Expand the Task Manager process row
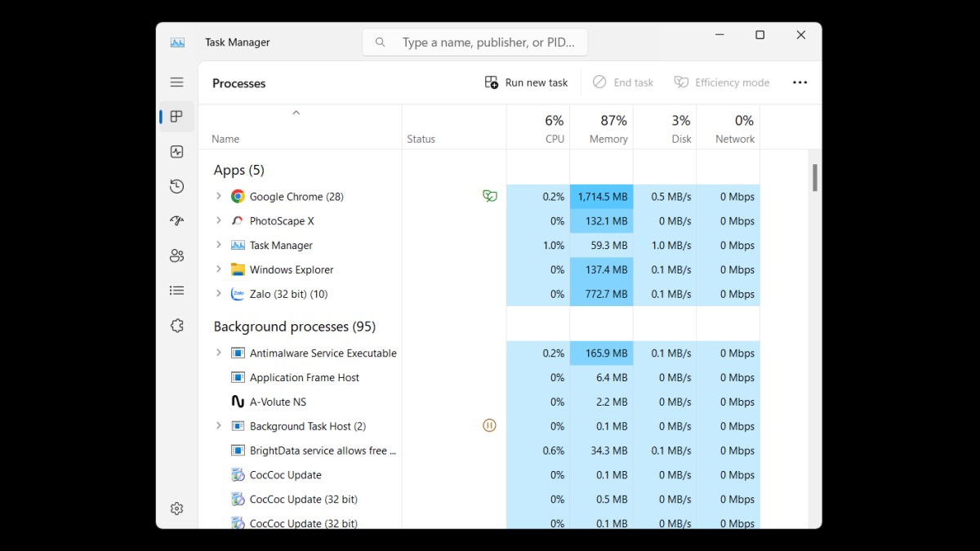Viewport: 980px width, 551px height. click(218, 245)
